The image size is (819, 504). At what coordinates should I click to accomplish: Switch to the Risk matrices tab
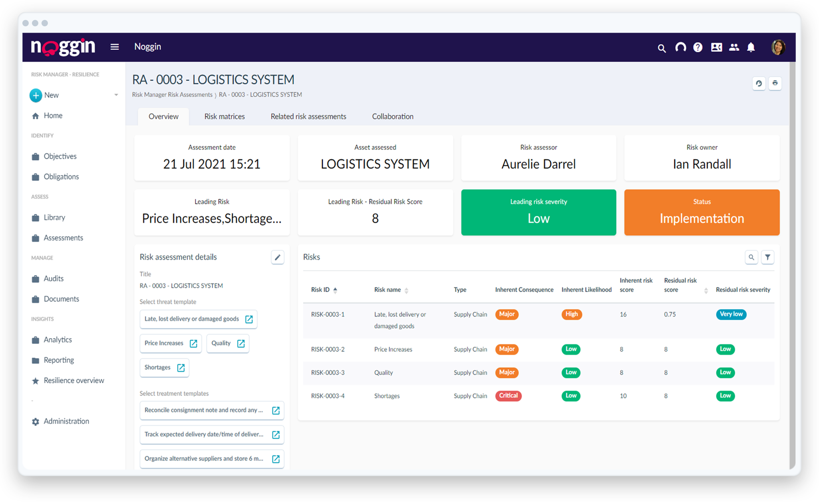point(224,116)
